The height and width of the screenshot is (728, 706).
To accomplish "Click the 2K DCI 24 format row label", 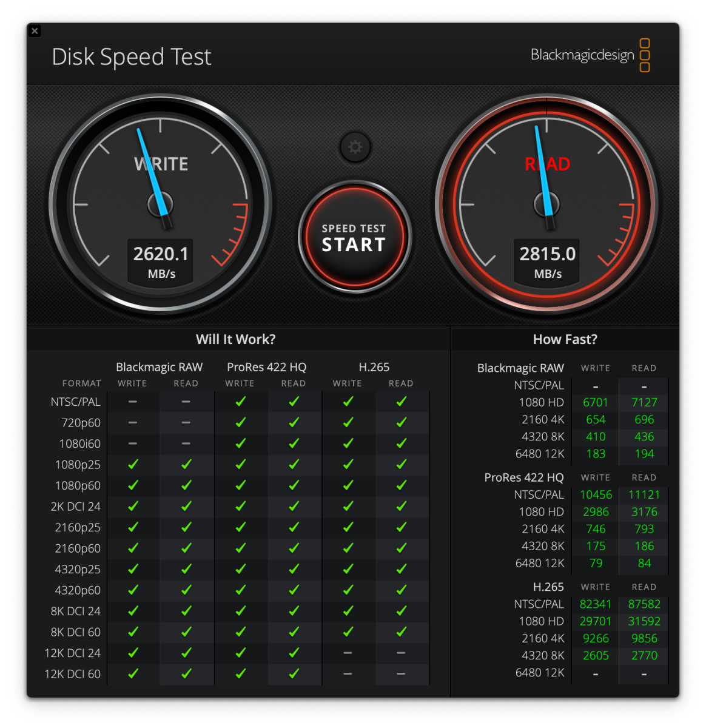I will [76, 507].
